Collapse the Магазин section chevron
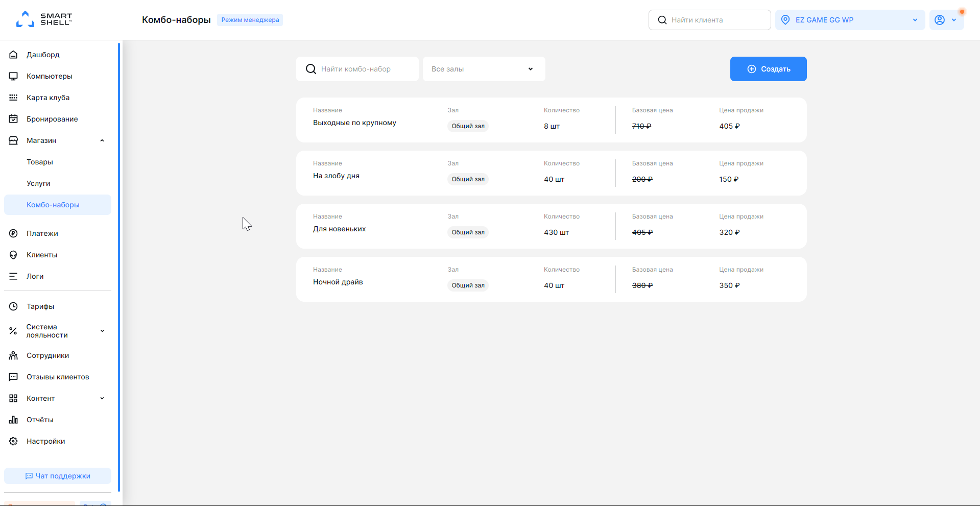This screenshot has width=980, height=506. coord(102,140)
